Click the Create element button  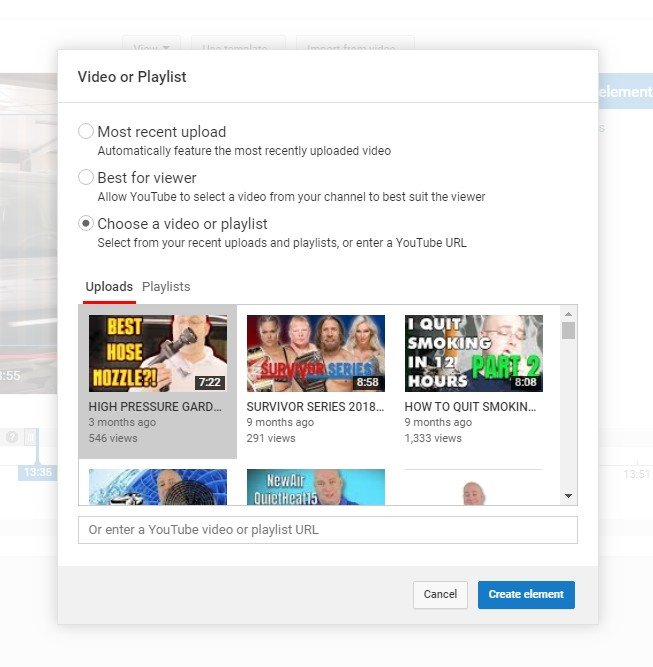point(526,594)
